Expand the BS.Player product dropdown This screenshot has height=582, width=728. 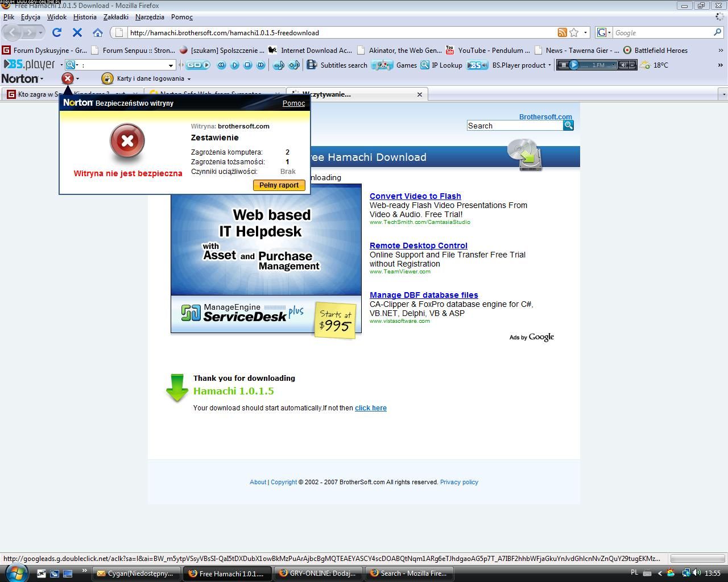[549, 65]
